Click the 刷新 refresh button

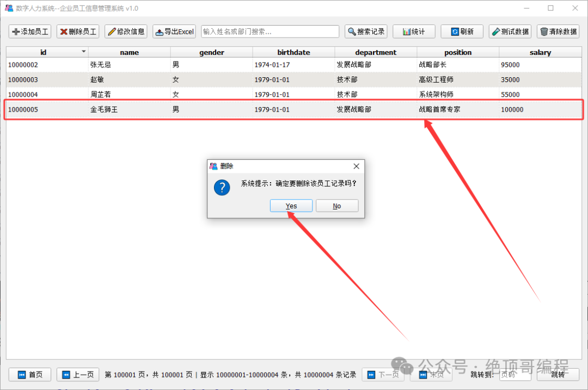pyautogui.click(x=462, y=32)
